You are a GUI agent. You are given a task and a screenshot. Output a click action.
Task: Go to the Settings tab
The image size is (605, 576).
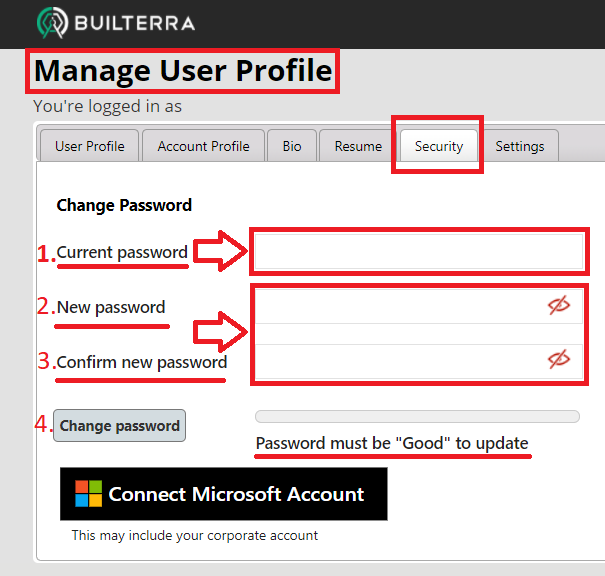tap(520, 146)
